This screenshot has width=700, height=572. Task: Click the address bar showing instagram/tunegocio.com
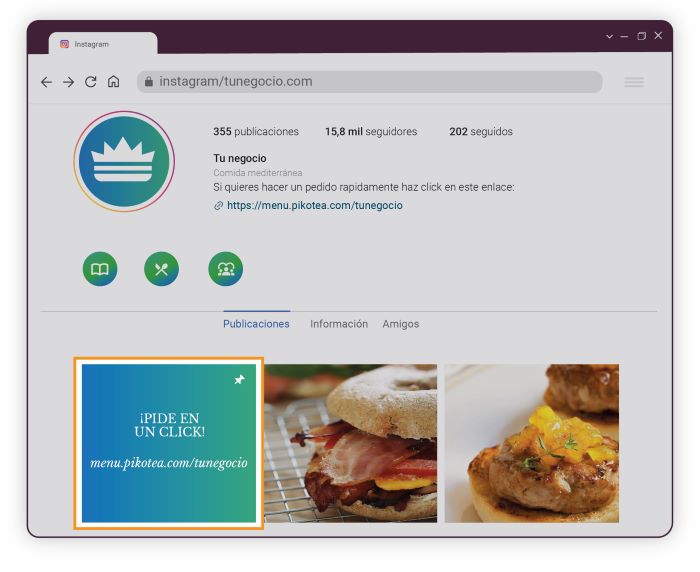tap(370, 82)
